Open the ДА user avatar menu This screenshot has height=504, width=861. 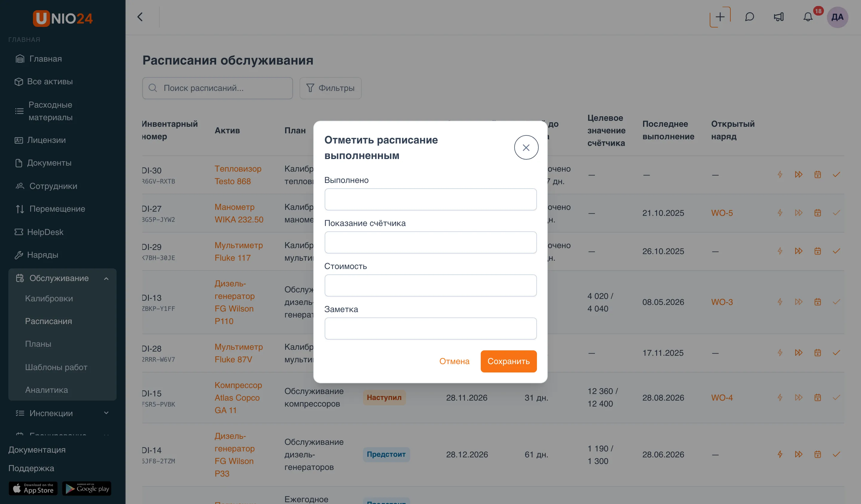837,17
